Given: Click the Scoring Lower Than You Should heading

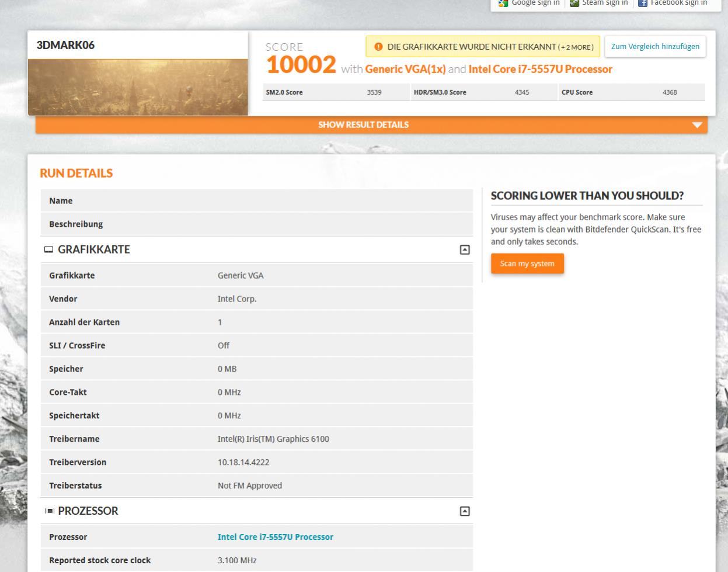Looking at the screenshot, I should click(587, 196).
